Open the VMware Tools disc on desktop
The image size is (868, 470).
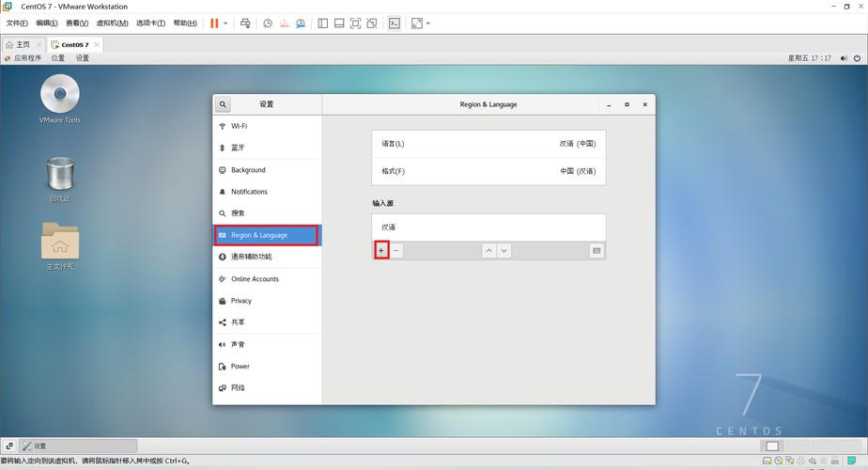click(x=60, y=99)
